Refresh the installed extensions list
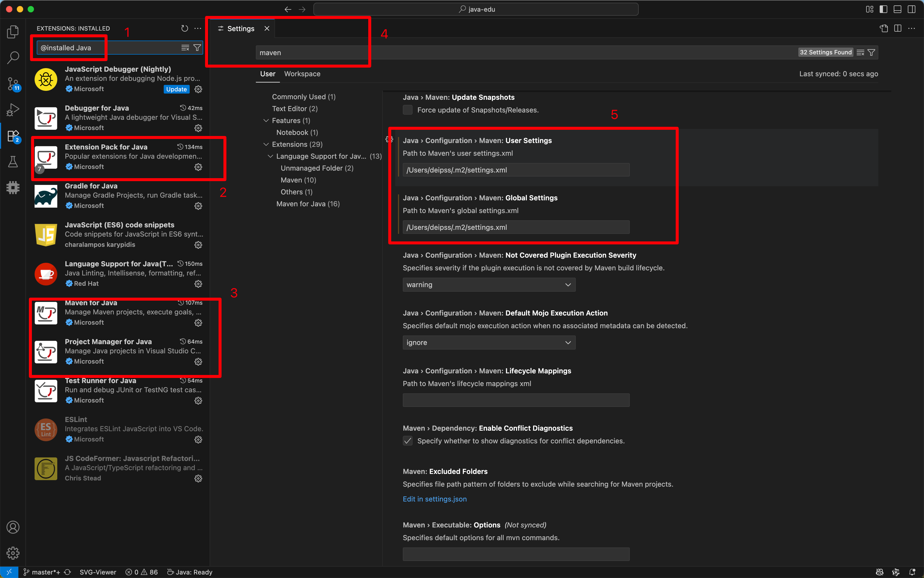The height and width of the screenshot is (578, 924). tap(185, 28)
